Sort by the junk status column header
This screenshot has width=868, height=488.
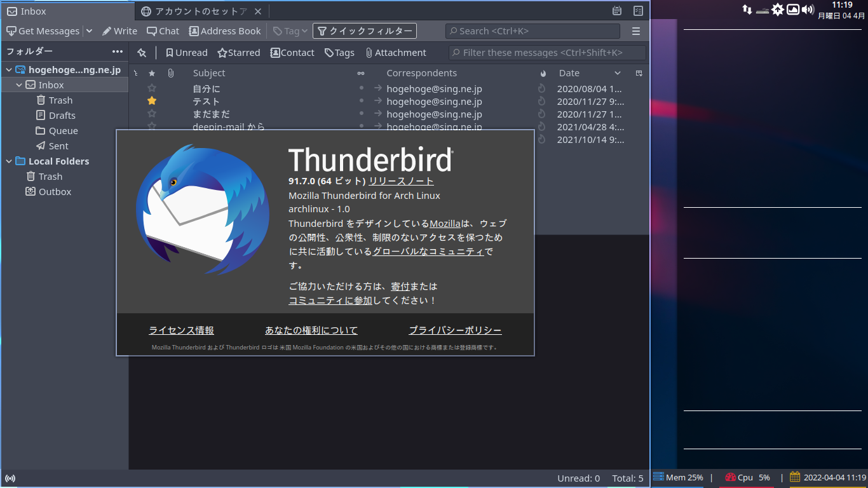tap(543, 73)
